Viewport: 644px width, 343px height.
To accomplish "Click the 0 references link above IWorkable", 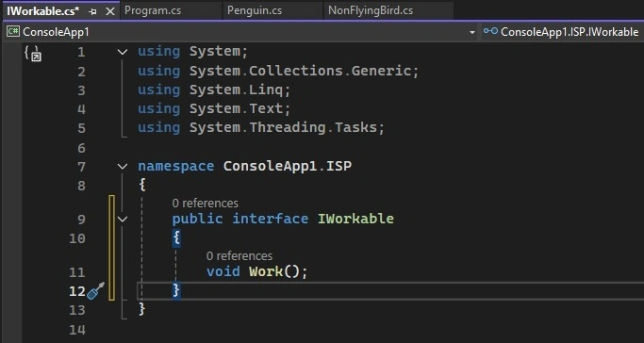I will [x=205, y=204].
